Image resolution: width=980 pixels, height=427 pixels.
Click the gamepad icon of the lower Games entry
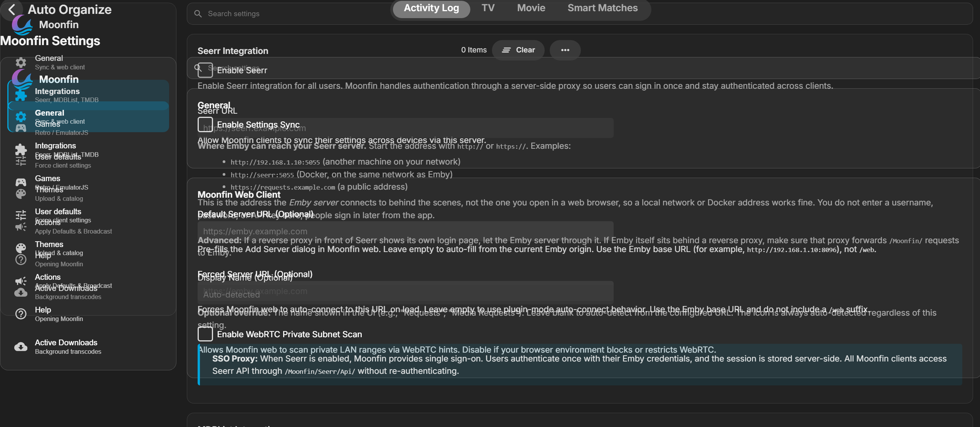(21, 182)
